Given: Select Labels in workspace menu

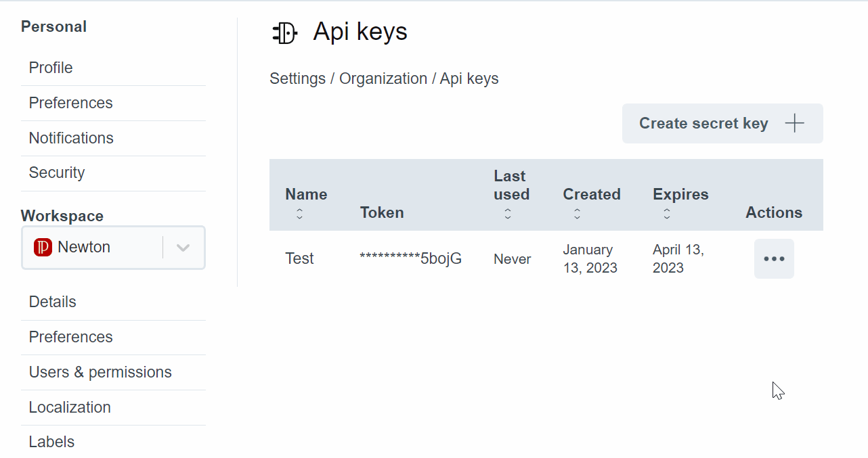Looking at the screenshot, I should [x=51, y=442].
